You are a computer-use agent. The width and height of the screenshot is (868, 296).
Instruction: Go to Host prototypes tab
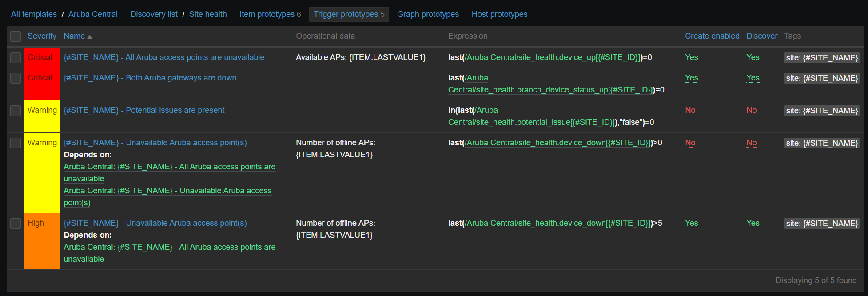point(499,14)
